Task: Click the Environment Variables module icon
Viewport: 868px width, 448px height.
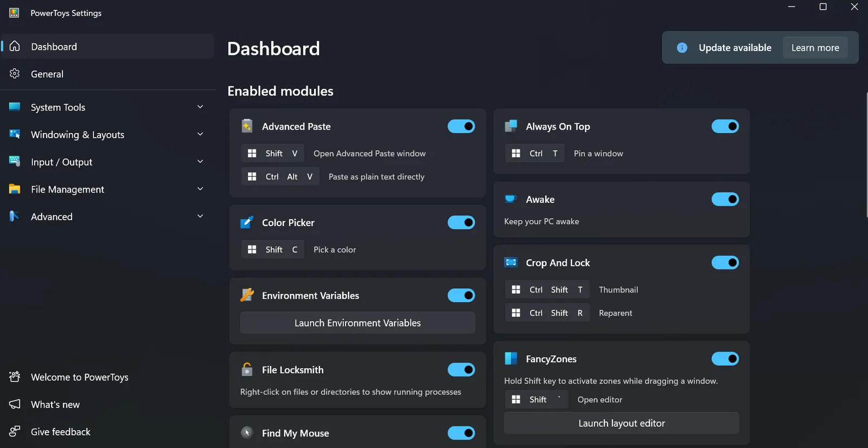Action: pos(247,295)
